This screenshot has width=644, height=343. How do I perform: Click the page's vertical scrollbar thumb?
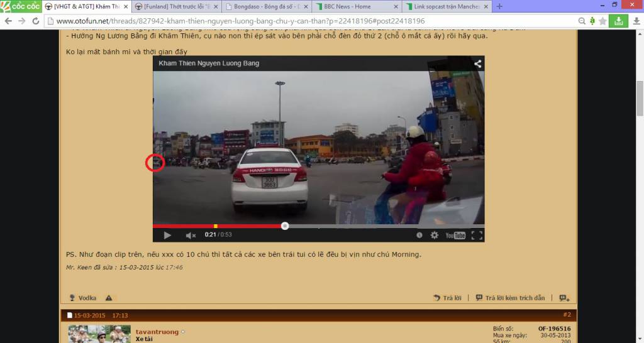coord(640,99)
